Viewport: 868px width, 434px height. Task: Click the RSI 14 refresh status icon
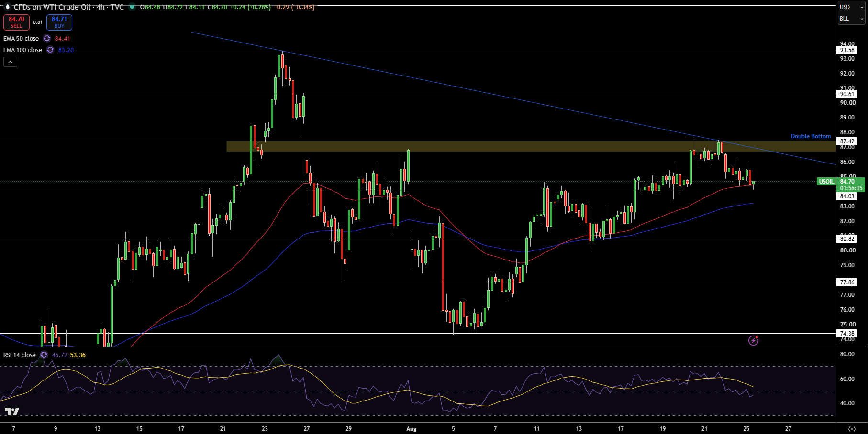44,355
